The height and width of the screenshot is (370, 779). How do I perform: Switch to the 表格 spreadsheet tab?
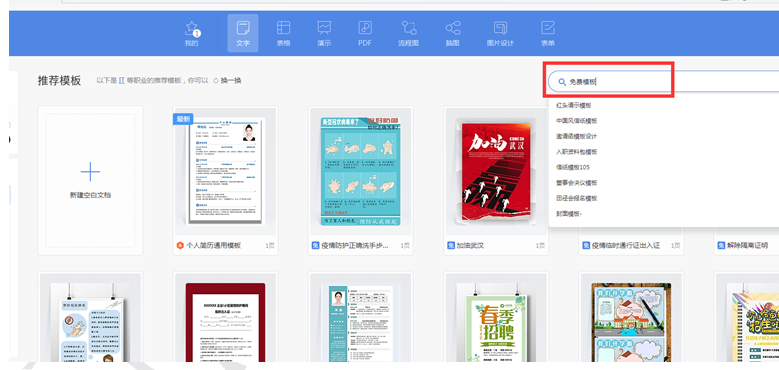284,33
